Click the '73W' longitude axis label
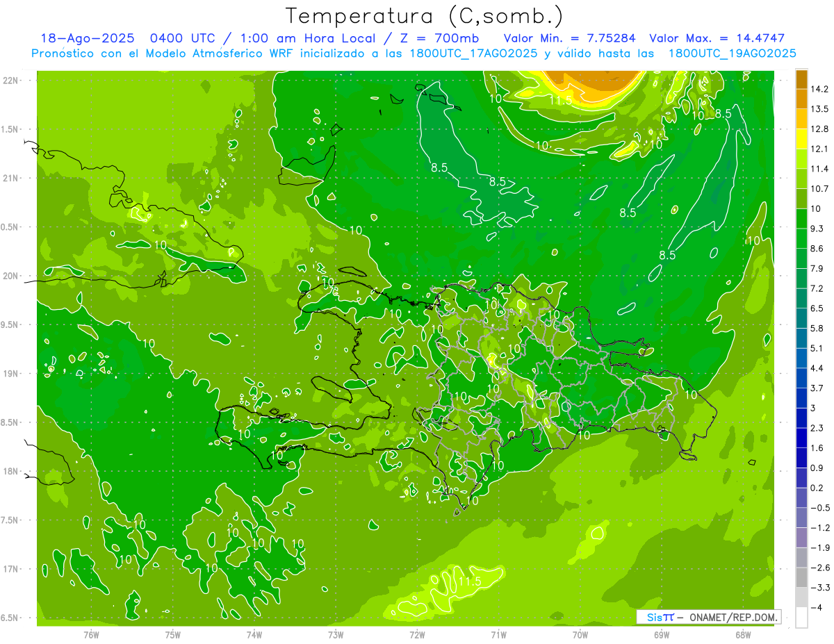 (336, 634)
